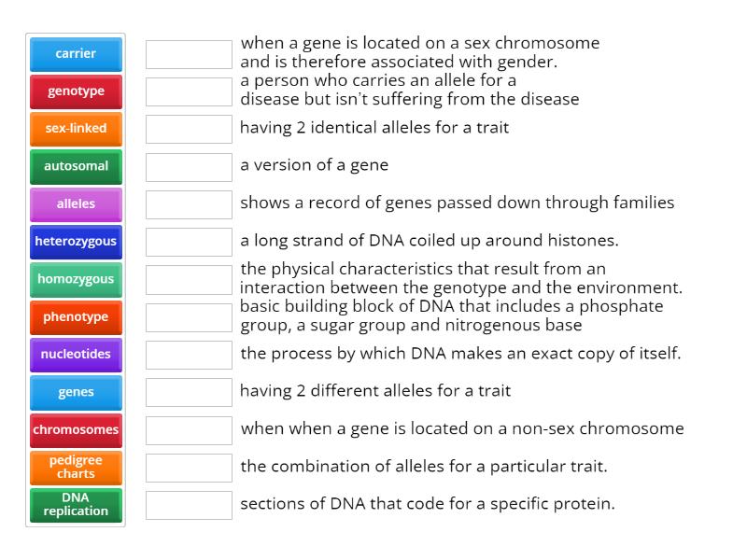
Task: Click the heterozygous term tile
Action: coord(75,242)
